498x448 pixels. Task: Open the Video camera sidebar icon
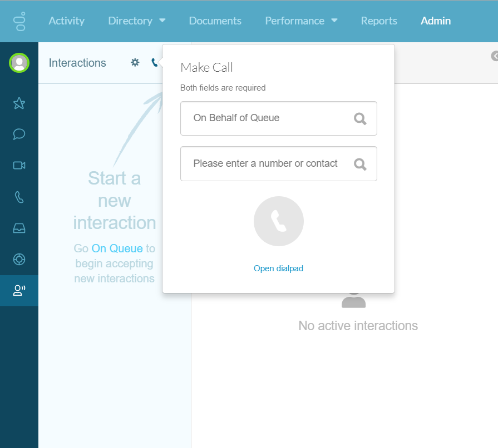coord(19,165)
